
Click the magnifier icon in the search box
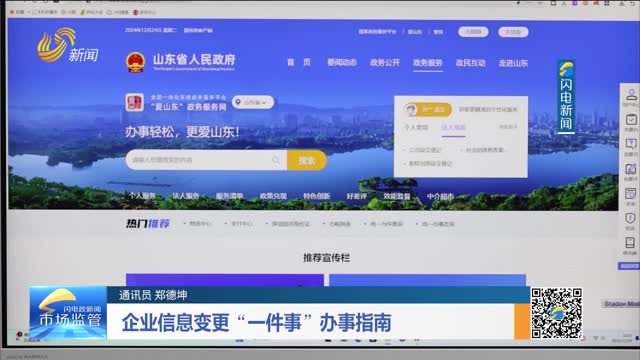coord(276,160)
